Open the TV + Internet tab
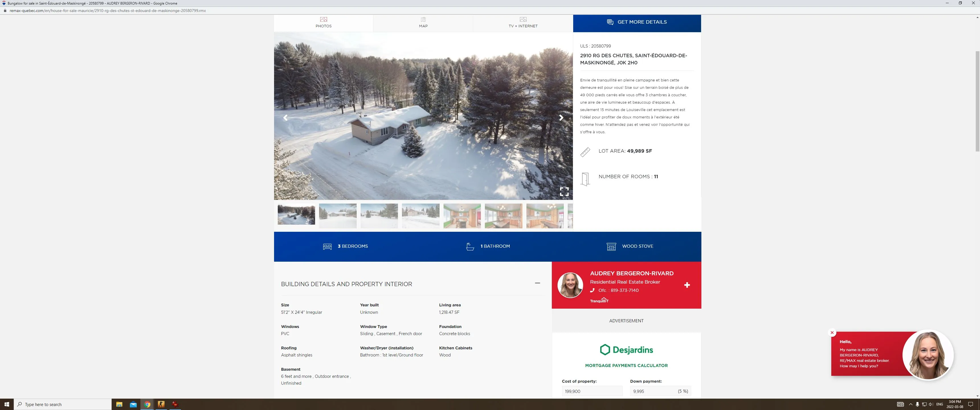 pos(523,22)
